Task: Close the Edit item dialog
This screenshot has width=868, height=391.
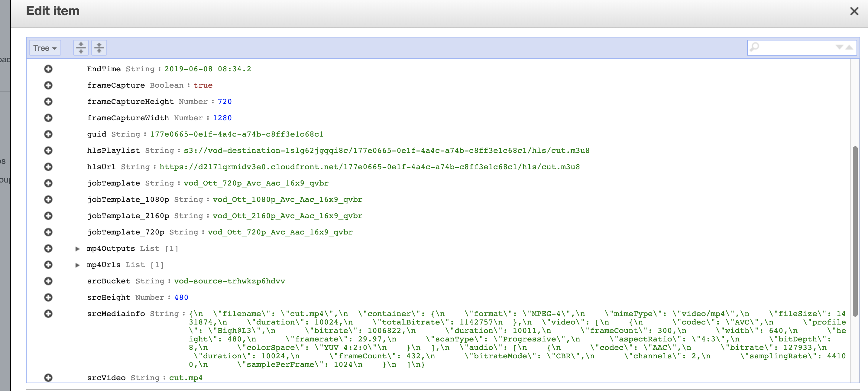Action: pyautogui.click(x=854, y=11)
